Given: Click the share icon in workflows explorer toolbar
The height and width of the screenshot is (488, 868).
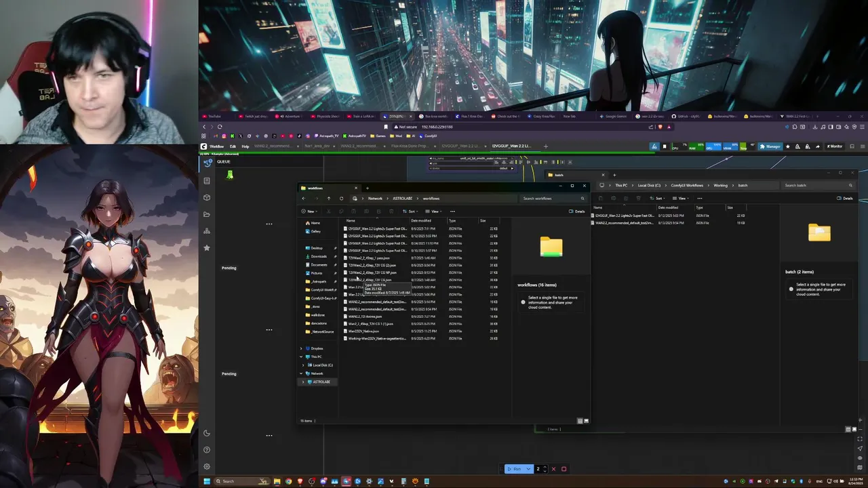Looking at the screenshot, I should click(378, 211).
